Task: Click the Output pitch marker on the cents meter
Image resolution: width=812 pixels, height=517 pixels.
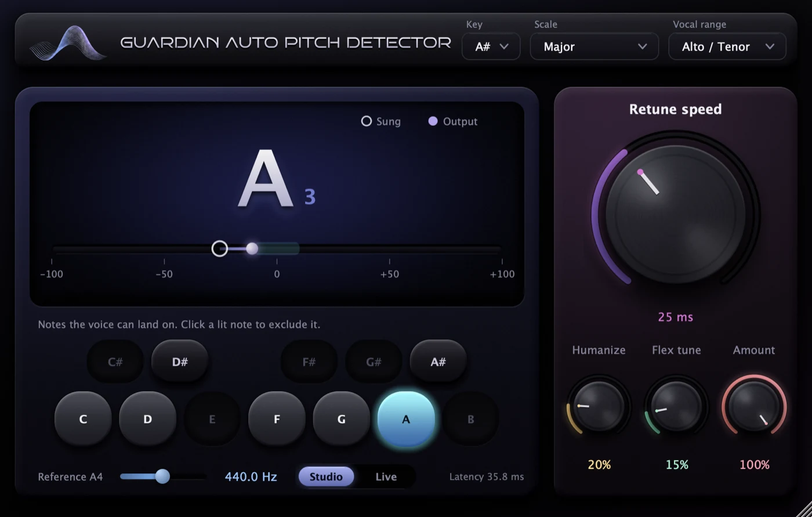Action: point(252,249)
